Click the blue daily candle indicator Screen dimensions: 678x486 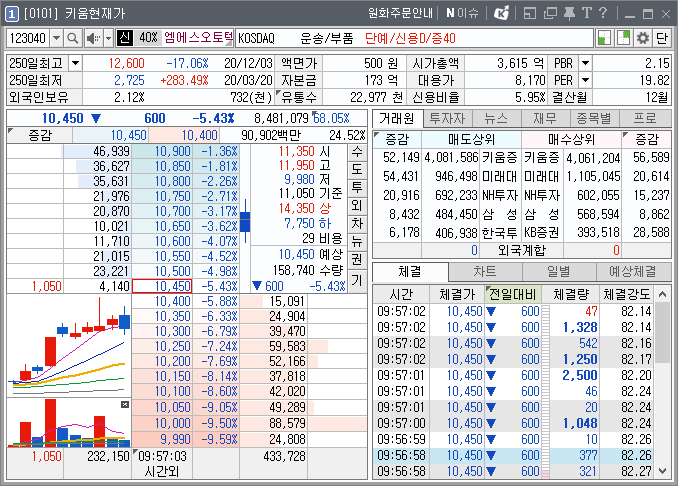tap(245, 221)
